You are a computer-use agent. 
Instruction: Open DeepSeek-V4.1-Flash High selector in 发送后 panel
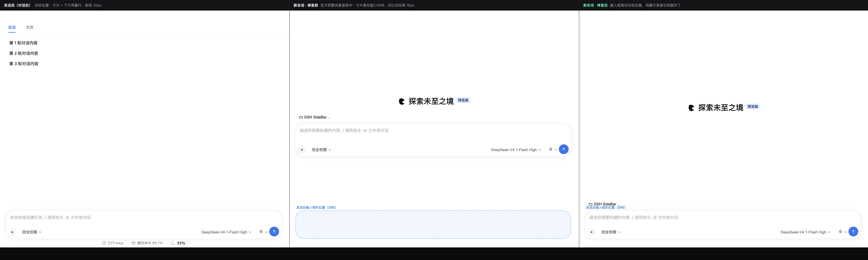click(226, 232)
